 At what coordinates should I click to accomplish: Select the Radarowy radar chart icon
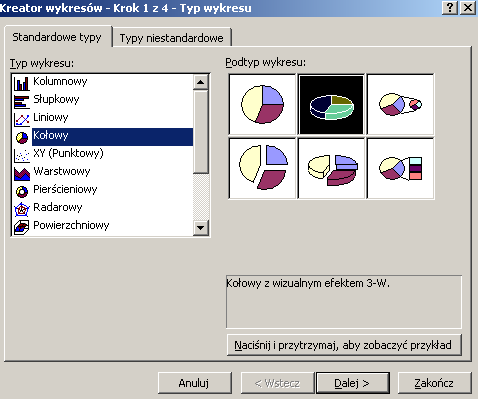(22, 209)
